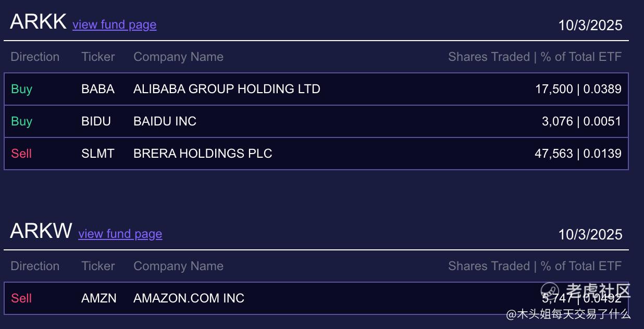Click AMAZON.COM INC company name

[x=189, y=298]
